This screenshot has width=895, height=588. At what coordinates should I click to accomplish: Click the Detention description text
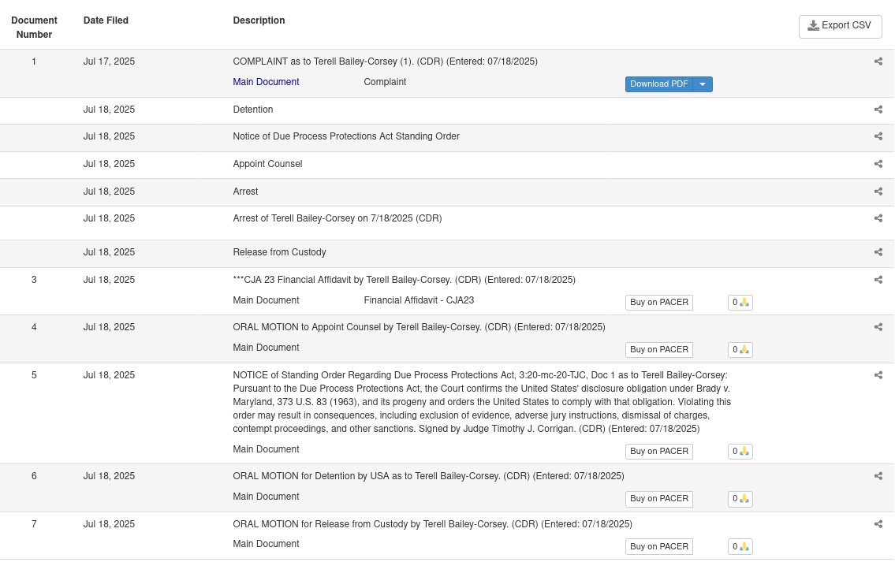[253, 110]
